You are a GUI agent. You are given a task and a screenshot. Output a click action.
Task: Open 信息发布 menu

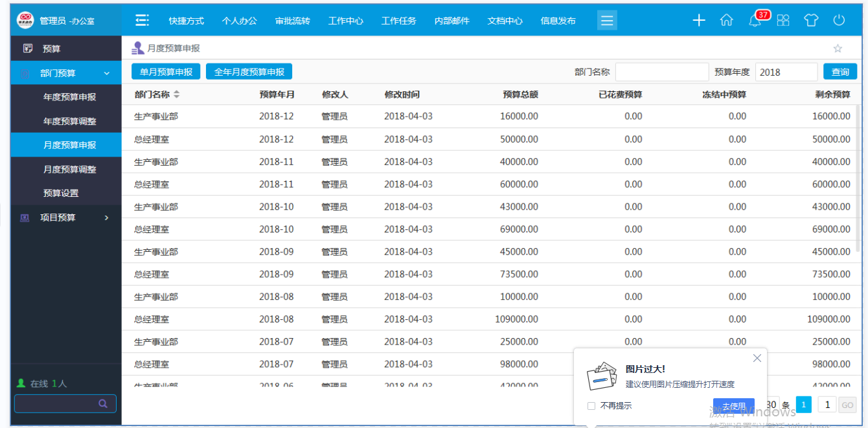pyautogui.click(x=558, y=21)
